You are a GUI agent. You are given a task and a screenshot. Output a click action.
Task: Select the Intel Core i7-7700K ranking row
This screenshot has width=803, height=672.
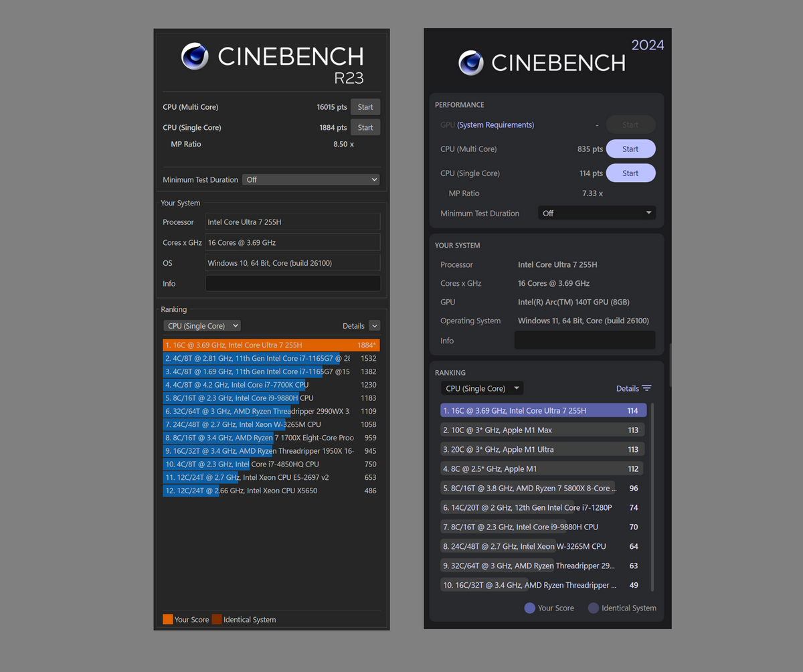pos(271,385)
